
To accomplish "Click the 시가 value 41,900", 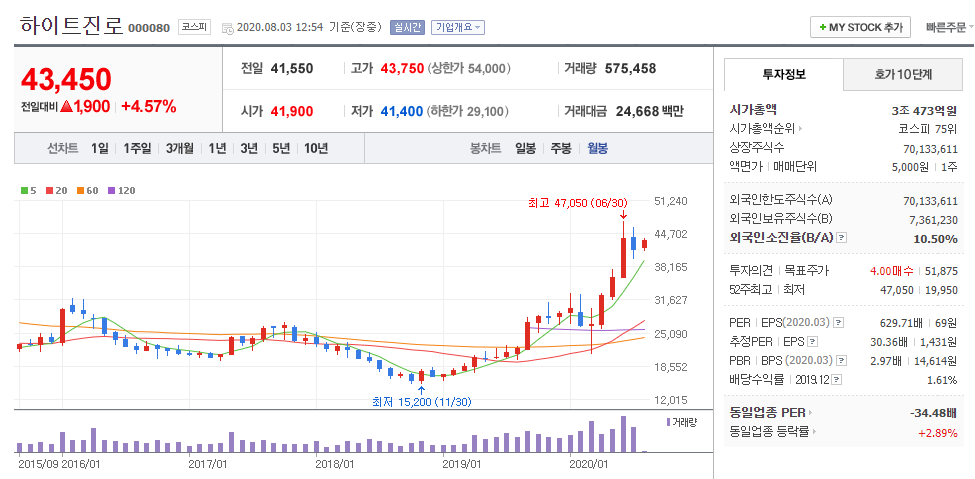I will (292, 111).
